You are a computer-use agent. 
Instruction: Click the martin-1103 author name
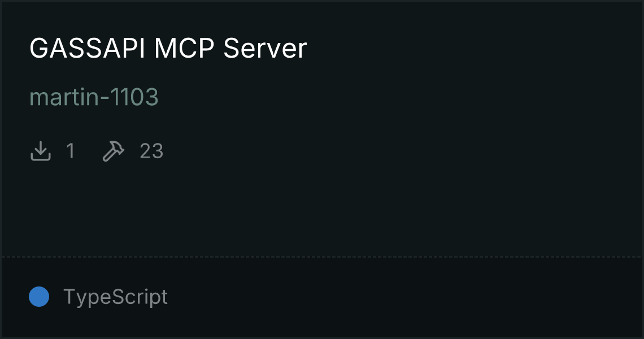(94, 97)
